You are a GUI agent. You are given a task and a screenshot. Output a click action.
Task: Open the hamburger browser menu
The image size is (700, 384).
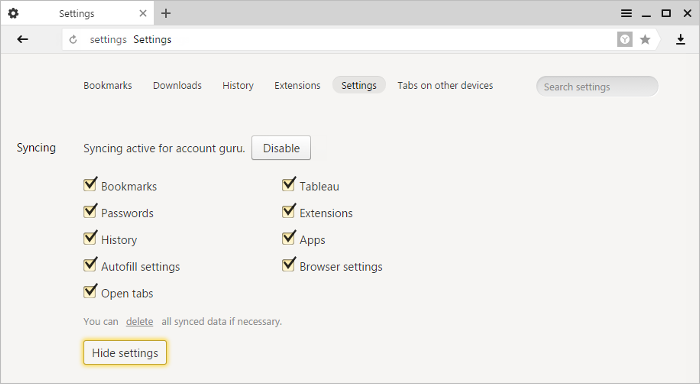point(626,13)
